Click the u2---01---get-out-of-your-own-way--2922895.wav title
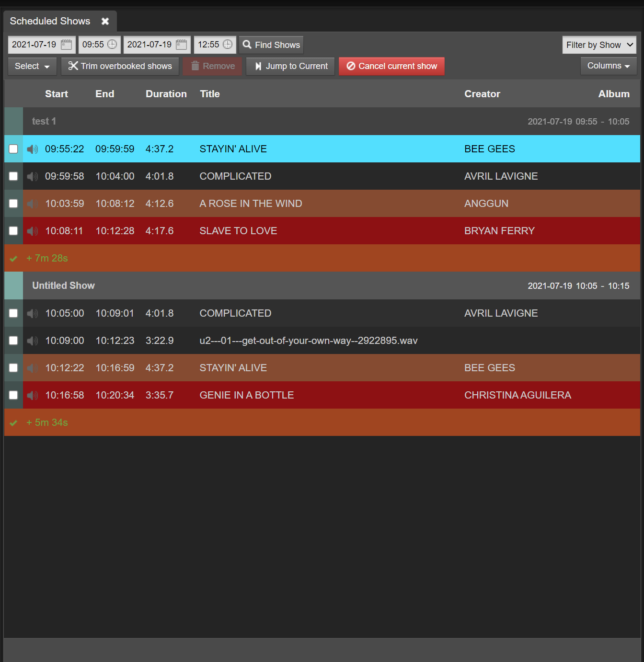 click(309, 341)
